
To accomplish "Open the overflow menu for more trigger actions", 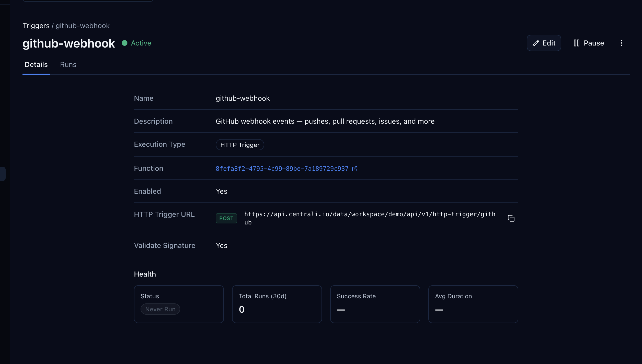I will click(622, 43).
